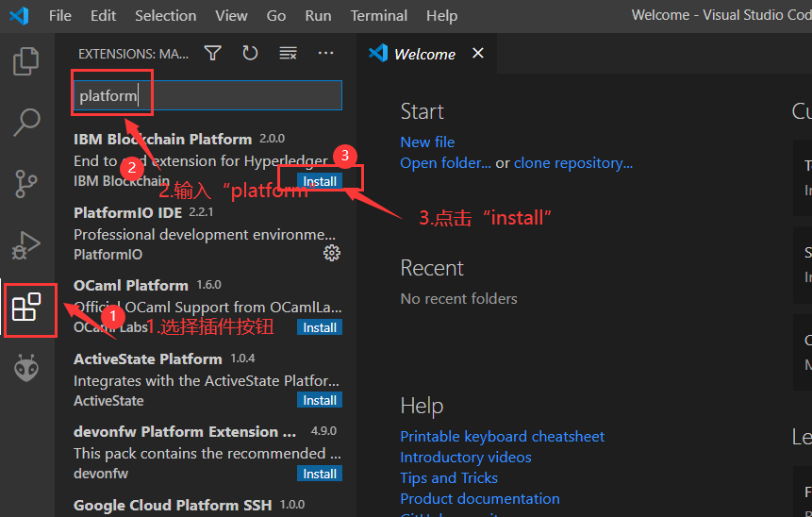Open the Run and Debug view

[x=25, y=244]
